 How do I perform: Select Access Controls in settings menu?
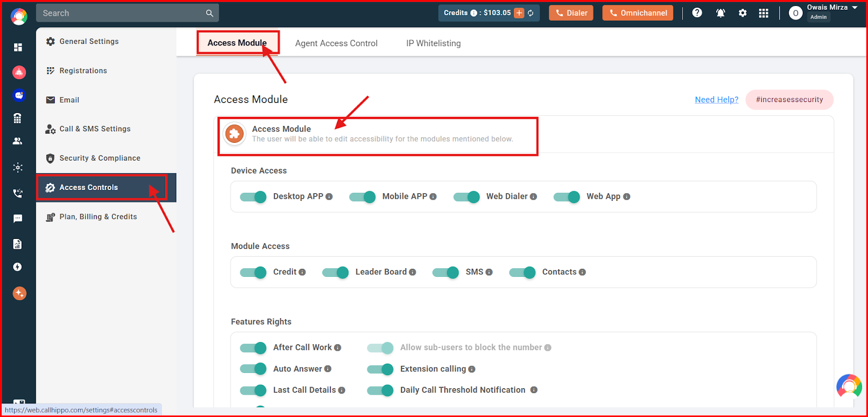[x=106, y=187]
